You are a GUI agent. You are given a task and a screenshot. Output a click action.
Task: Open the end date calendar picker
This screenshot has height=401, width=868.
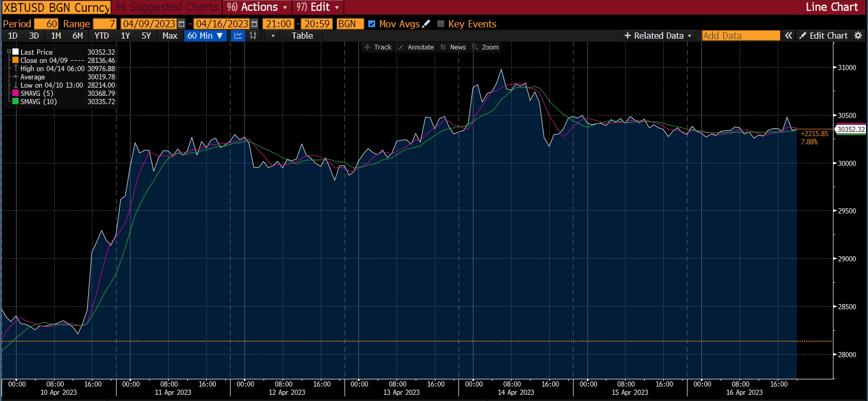click(x=254, y=24)
